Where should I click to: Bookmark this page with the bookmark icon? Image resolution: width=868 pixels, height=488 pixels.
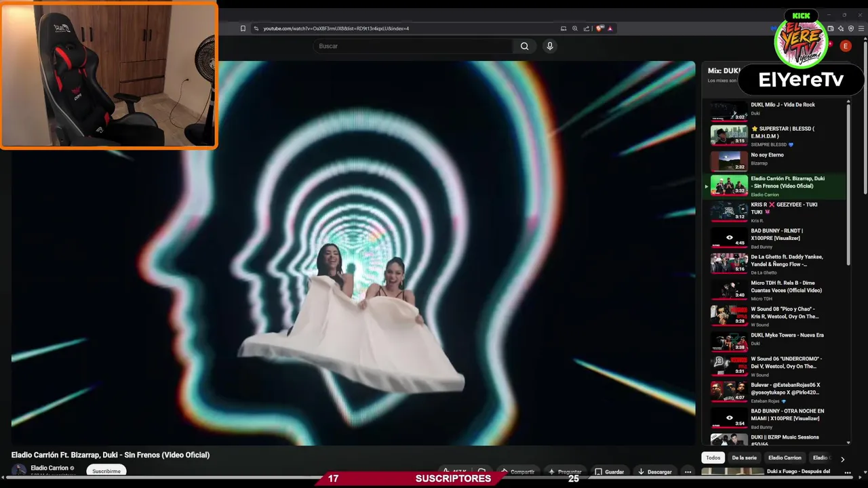[x=243, y=28]
